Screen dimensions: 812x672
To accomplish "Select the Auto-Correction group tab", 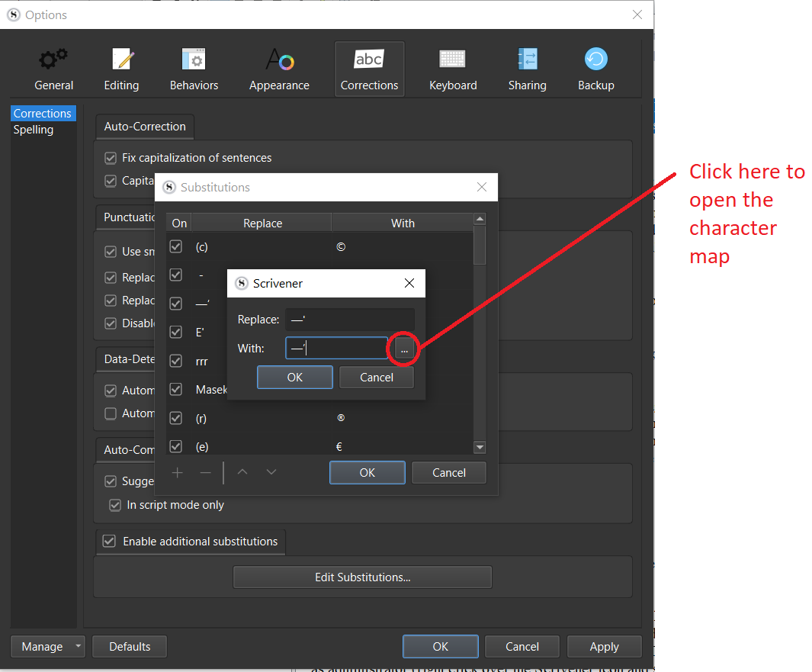I will [145, 127].
